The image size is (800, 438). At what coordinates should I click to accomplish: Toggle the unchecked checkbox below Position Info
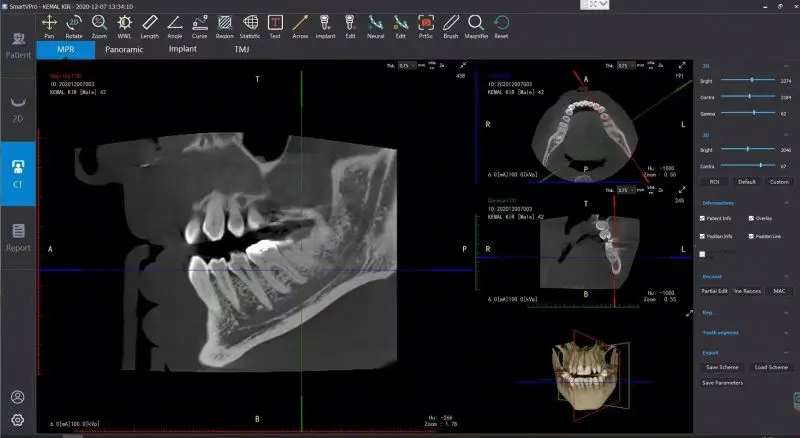pyautogui.click(x=703, y=254)
